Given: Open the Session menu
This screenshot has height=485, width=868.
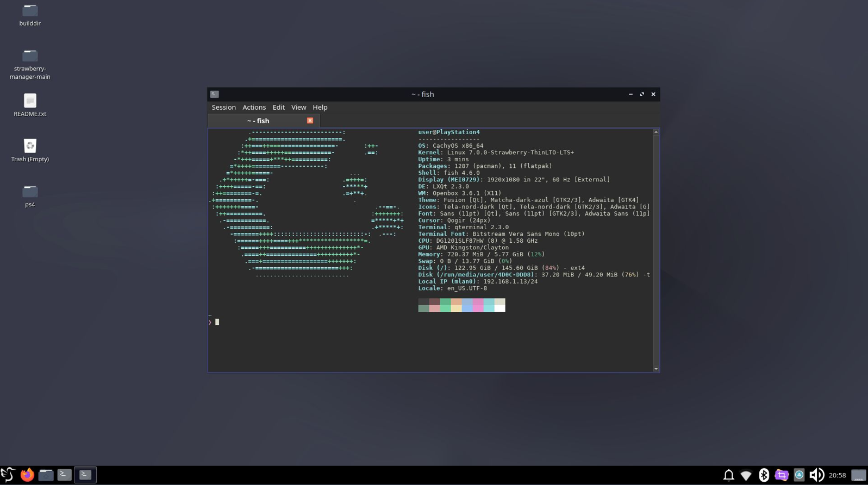Looking at the screenshot, I should pos(223,108).
